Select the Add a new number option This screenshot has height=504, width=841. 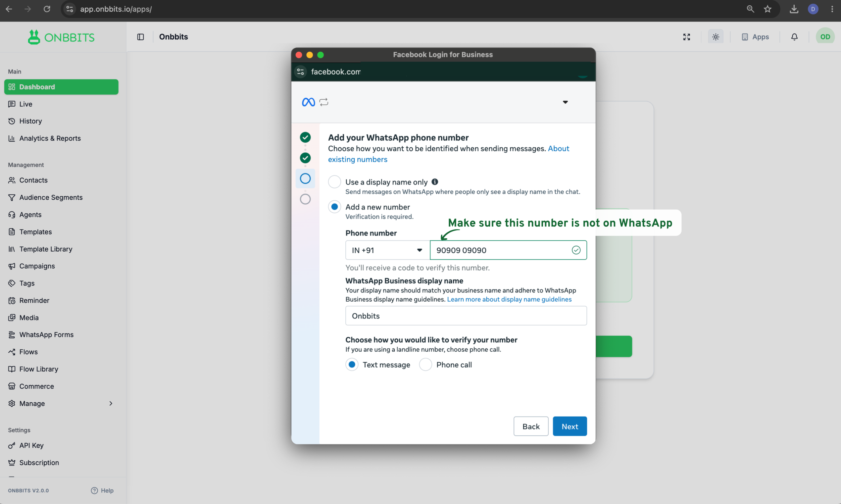point(334,207)
